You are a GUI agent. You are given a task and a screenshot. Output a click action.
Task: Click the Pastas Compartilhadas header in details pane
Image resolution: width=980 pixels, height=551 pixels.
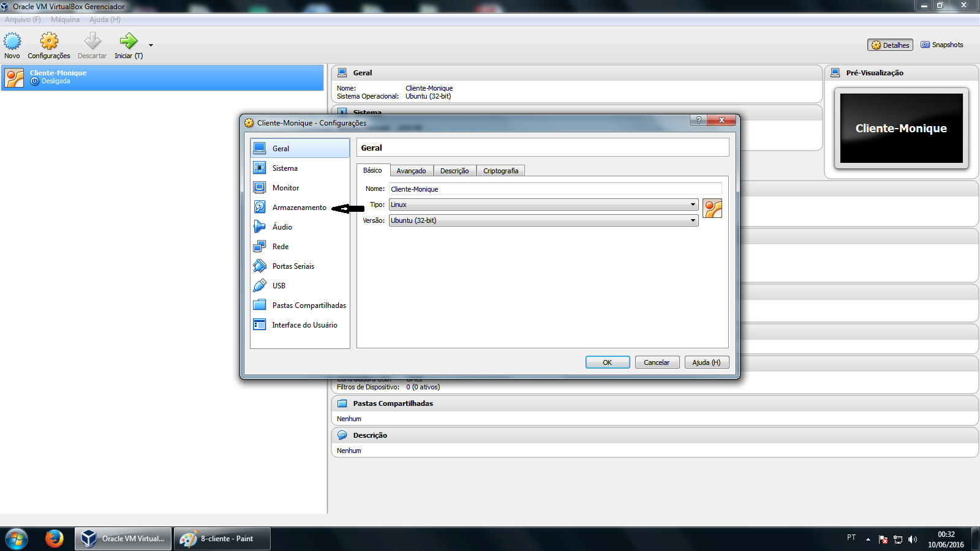click(393, 403)
